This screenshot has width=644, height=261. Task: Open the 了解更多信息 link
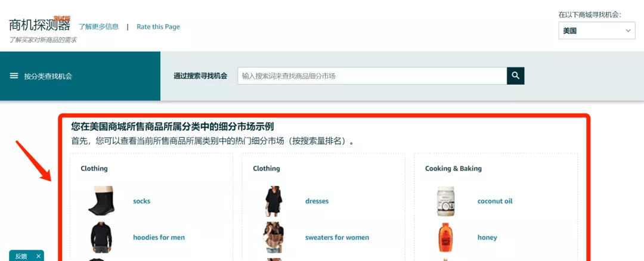click(x=98, y=27)
